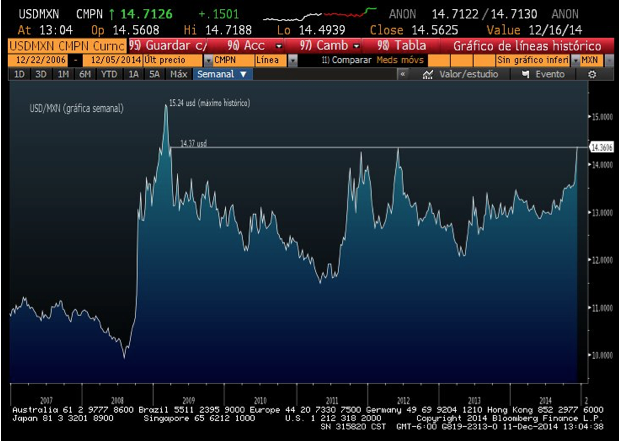This screenshot has width=619, height=441.
Task: Click the 15.24 usd máximo histórico annotation
Action: coord(210,103)
